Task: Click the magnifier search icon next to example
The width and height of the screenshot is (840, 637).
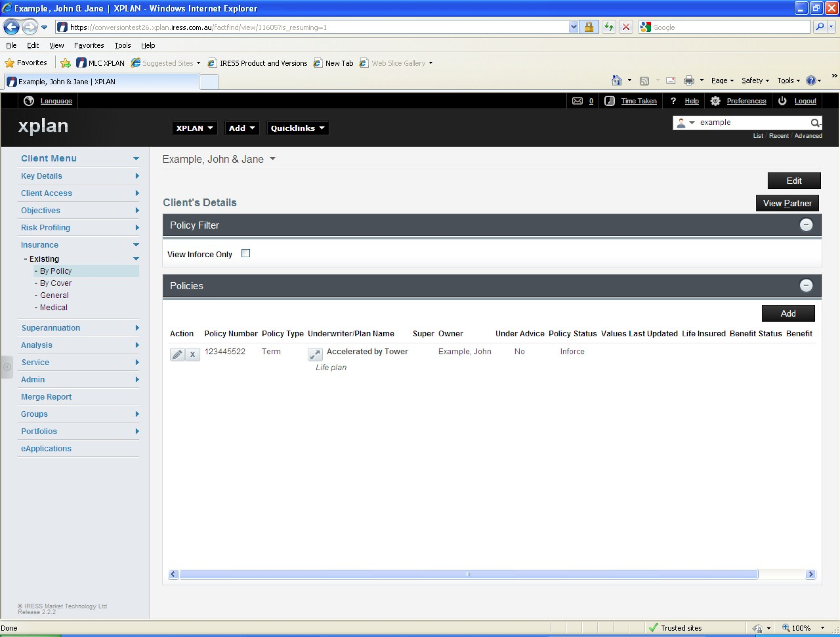Action: coord(814,123)
